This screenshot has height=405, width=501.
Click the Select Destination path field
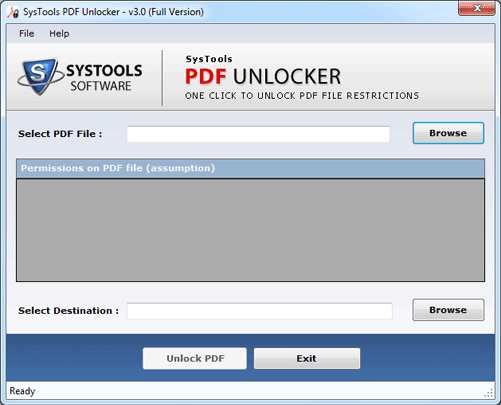[259, 311]
